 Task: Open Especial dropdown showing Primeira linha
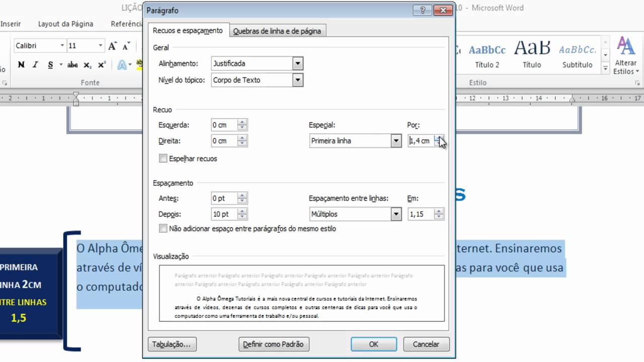pos(396,141)
